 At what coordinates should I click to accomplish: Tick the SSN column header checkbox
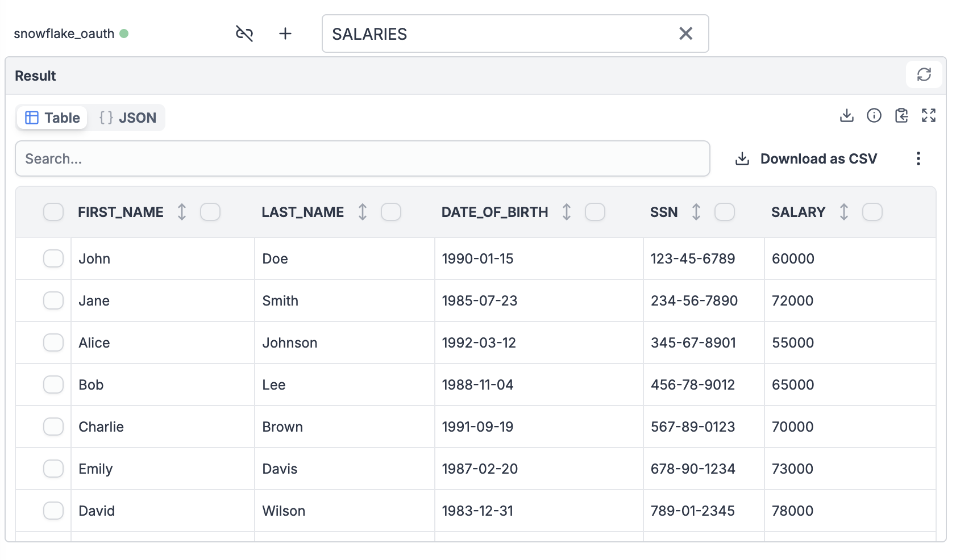(x=724, y=212)
